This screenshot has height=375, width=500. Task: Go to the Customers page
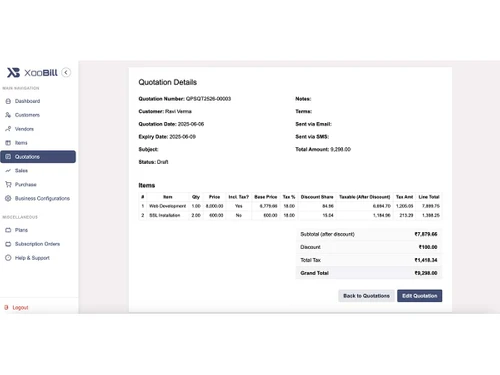(x=27, y=115)
